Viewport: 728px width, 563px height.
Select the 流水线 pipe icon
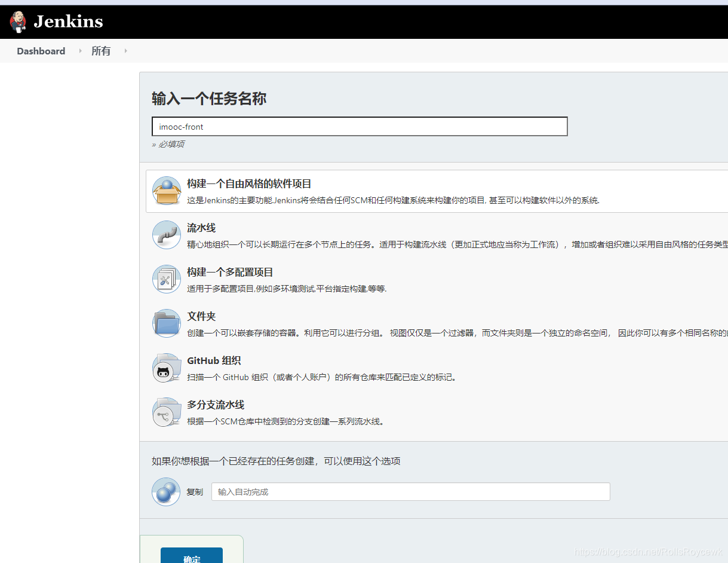coord(166,235)
